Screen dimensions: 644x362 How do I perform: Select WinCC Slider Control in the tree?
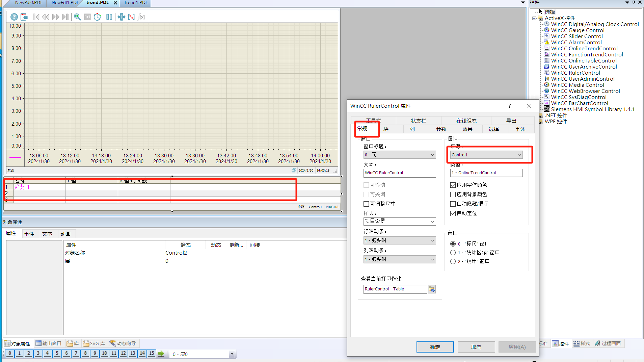tap(577, 36)
